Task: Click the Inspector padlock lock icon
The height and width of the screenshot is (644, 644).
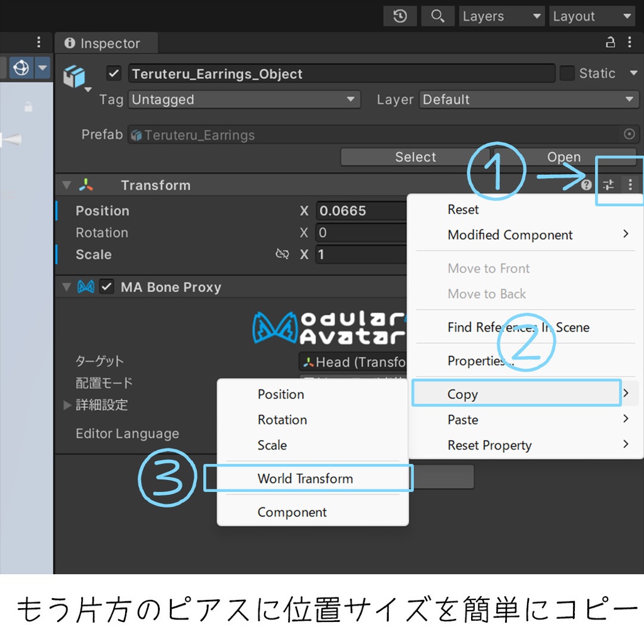Action: [x=609, y=42]
